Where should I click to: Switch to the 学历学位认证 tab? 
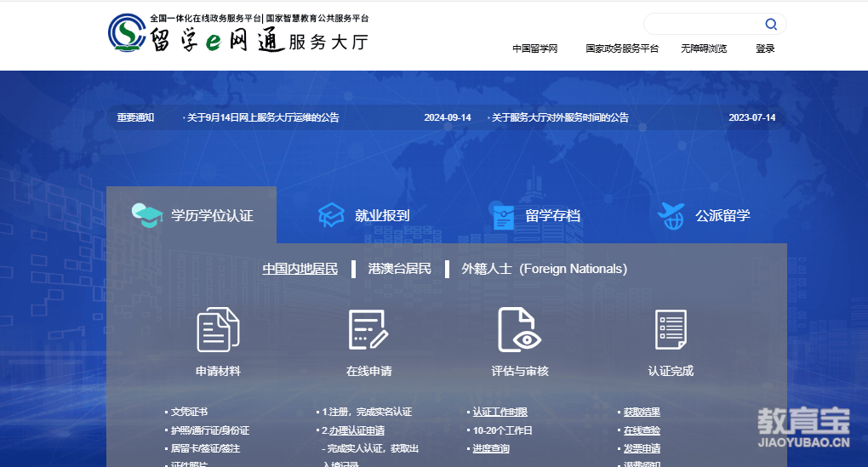[x=191, y=215]
